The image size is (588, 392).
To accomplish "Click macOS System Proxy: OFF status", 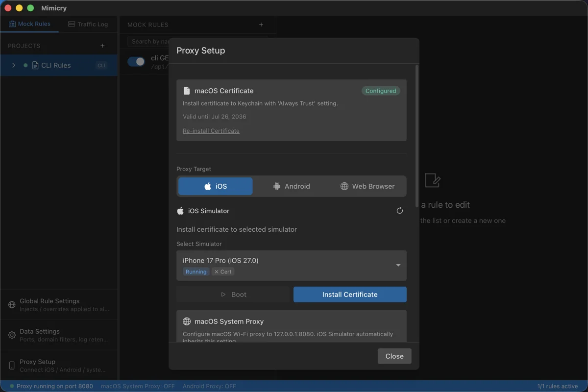I will coord(138,386).
